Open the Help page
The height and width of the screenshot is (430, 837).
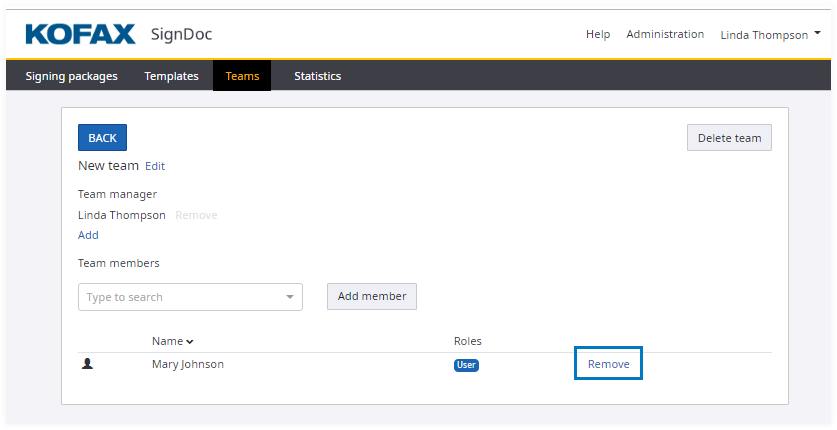point(598,34)
